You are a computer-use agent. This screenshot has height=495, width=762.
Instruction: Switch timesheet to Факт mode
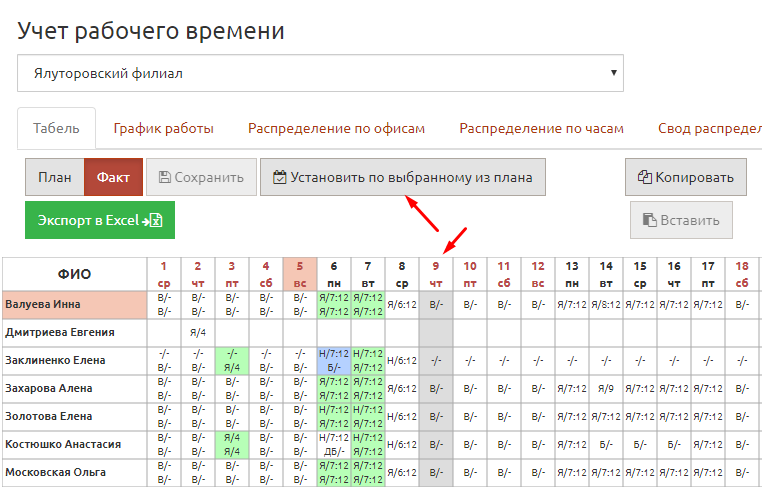pos(113,177)
